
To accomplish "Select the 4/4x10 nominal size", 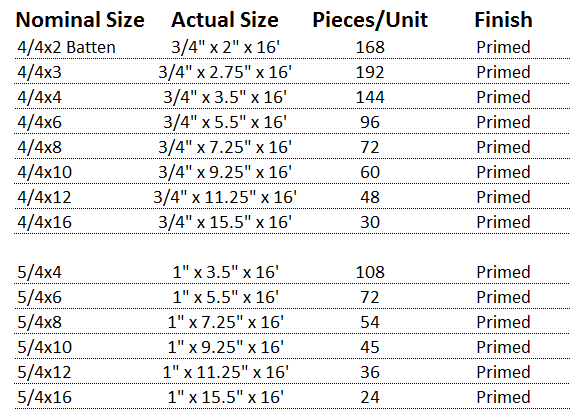I will [x=44, y=172].
